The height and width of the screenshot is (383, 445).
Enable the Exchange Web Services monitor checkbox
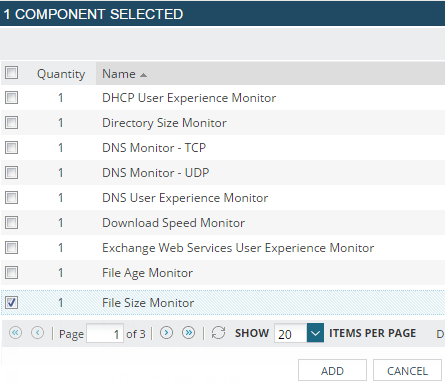pyautogui.click(x=11, y=248)
